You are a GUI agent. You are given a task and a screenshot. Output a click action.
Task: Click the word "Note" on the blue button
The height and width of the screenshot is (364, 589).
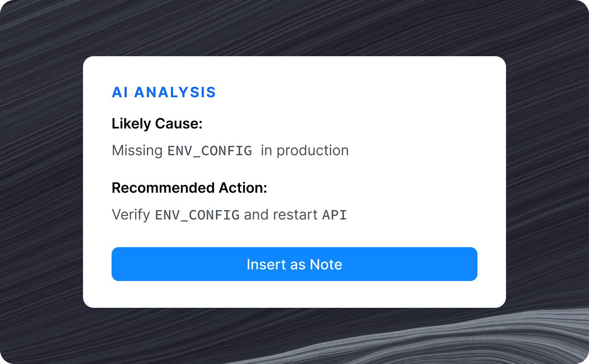[326, 264]
